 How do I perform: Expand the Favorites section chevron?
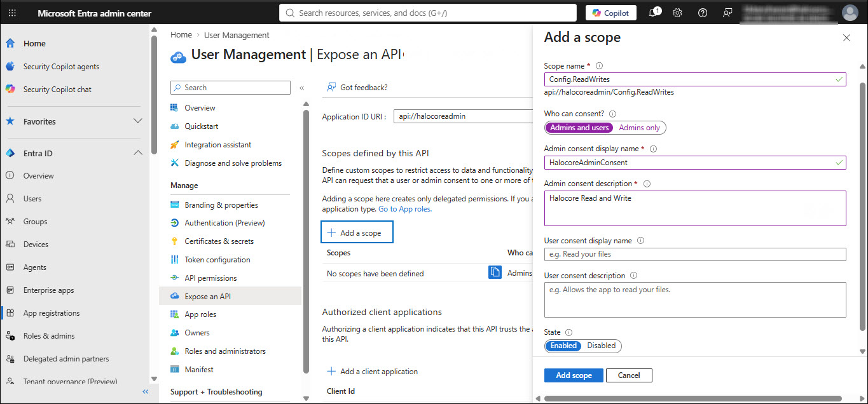coord(138,121)
